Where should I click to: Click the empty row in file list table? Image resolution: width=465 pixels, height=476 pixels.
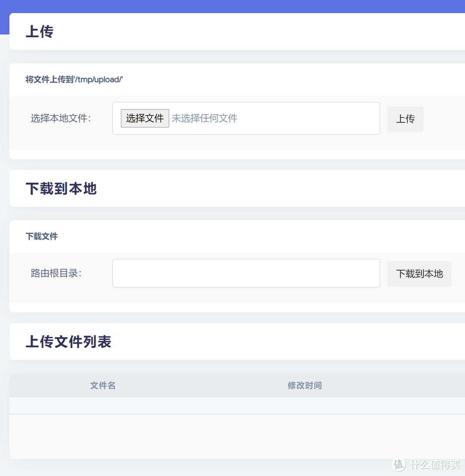[232, 405]
